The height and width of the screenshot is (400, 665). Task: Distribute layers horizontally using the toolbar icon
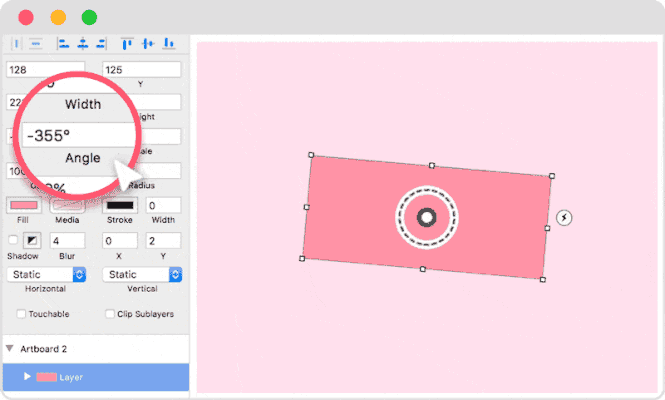[x=16, y=43]
